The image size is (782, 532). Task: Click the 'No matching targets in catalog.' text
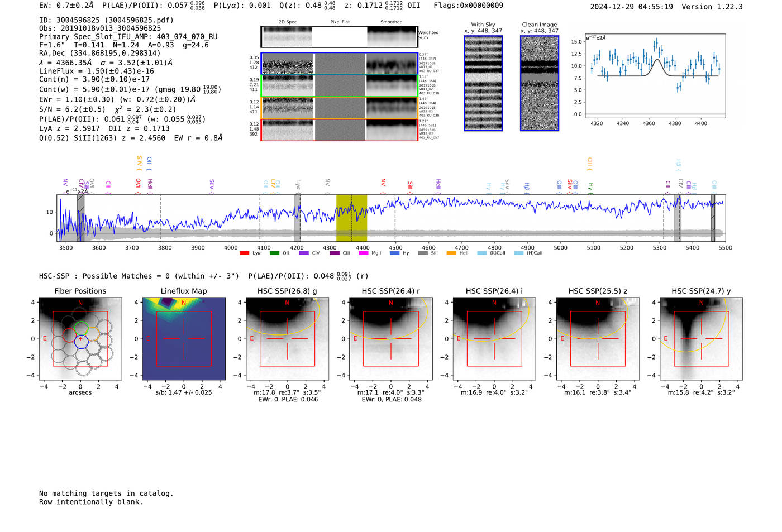[106, 493]
